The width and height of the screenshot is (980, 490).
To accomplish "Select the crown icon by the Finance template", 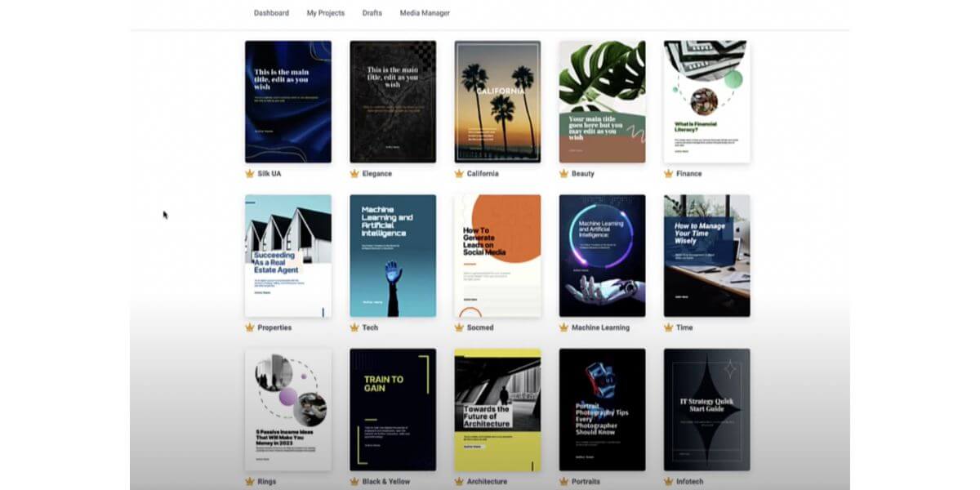I will 666,174.
